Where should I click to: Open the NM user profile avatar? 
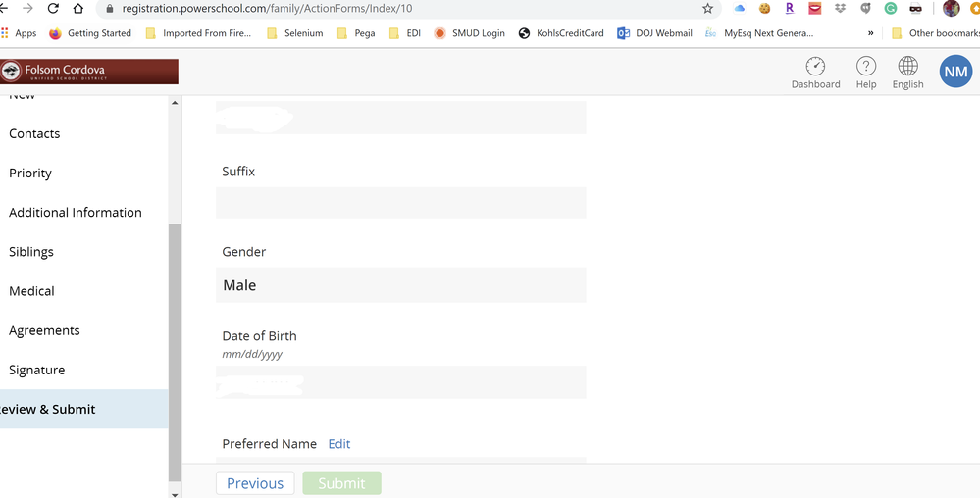(x=955, y=72)
